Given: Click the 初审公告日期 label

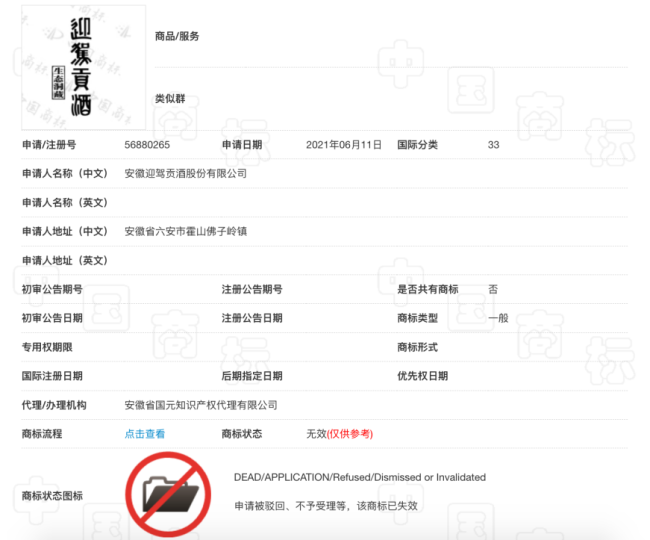Looking at the screenshot, I should [x=52, y=318].
